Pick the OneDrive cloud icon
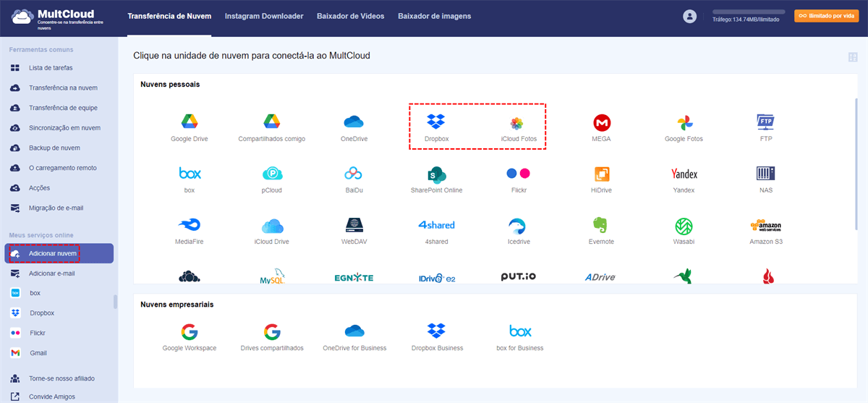868x403 pixels. click(x=354, y=122)
